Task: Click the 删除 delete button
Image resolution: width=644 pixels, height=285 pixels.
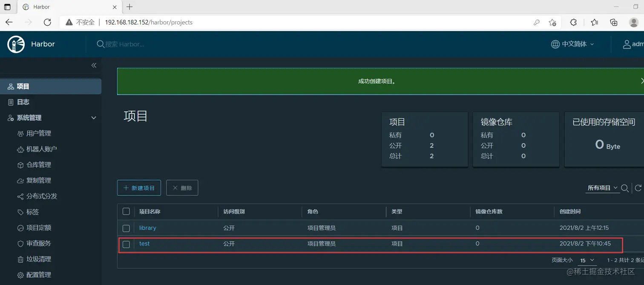Action: 182,188
